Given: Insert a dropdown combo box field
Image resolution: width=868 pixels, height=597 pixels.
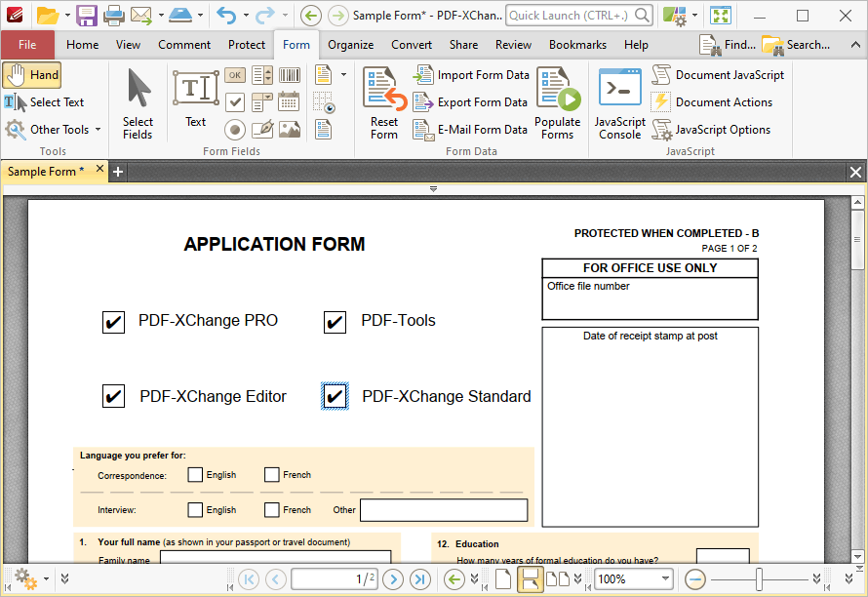Looking at the screenshot, I should pos(261,101).
